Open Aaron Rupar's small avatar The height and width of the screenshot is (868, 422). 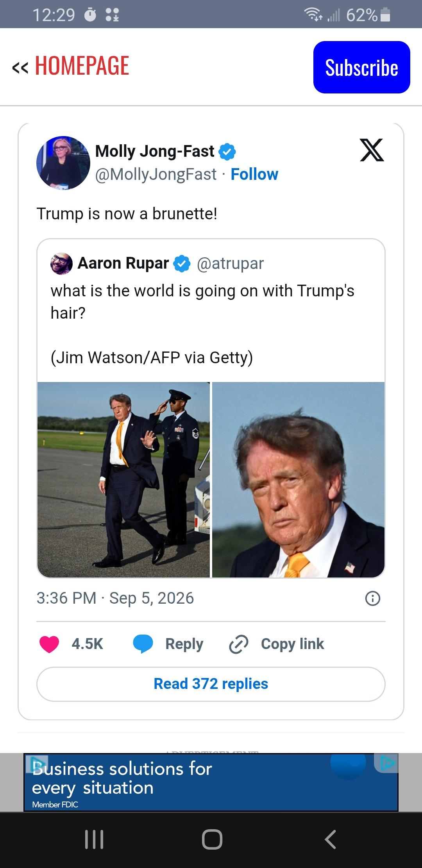pyautogui.click(x=61, y=264)
